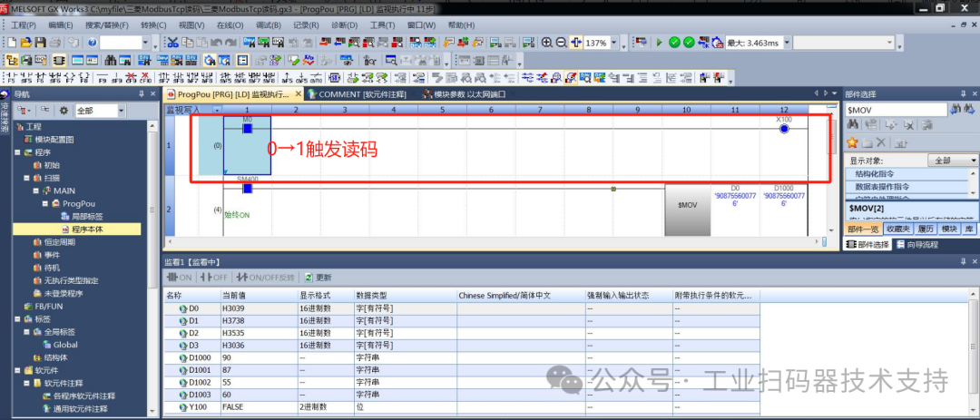Open the zoom percentage 137% dropdown

point(613,43)
